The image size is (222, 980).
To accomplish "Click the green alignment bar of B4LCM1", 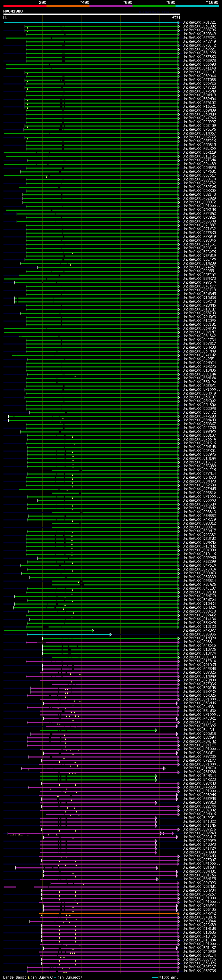I will [x=98, y=730].
